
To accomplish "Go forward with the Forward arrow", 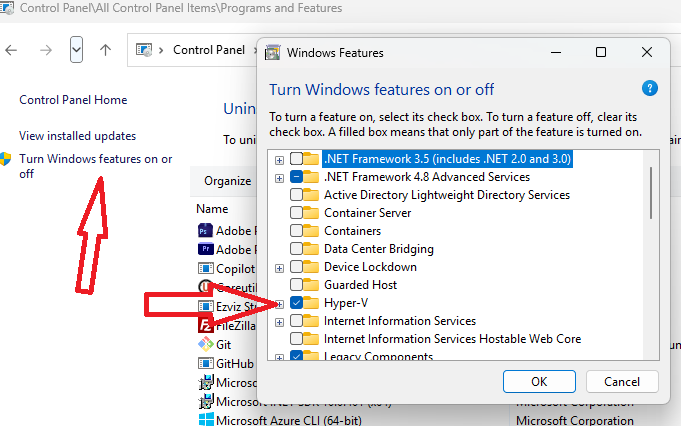I will [46, 50].
